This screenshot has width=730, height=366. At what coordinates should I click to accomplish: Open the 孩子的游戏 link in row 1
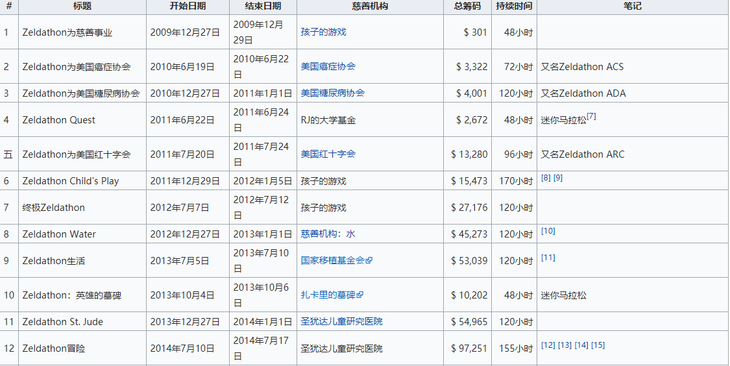point(323,32)
